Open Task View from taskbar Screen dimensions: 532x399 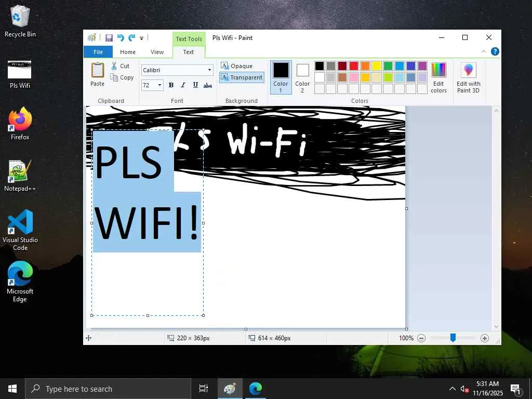203,389
